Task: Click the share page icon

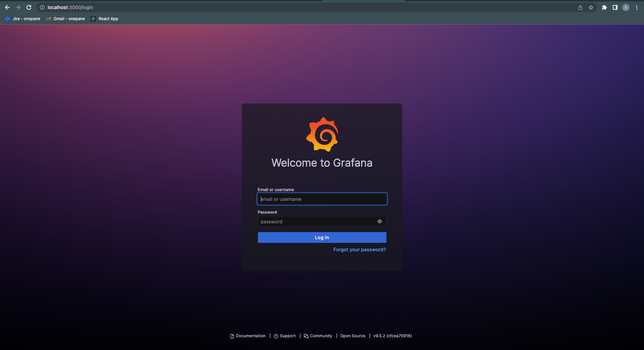Action: pyautogui.click(x=580, y=7)
